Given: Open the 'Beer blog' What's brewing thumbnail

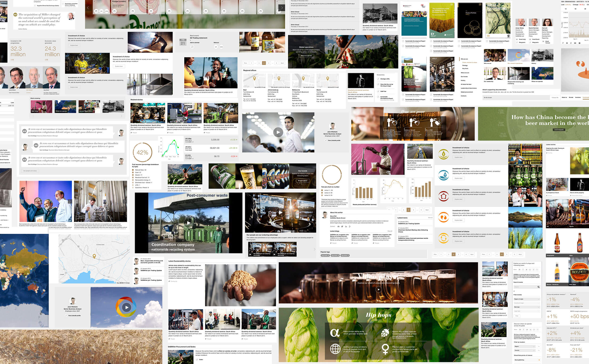Looking at the screenshot, I should tap(41, 107).
